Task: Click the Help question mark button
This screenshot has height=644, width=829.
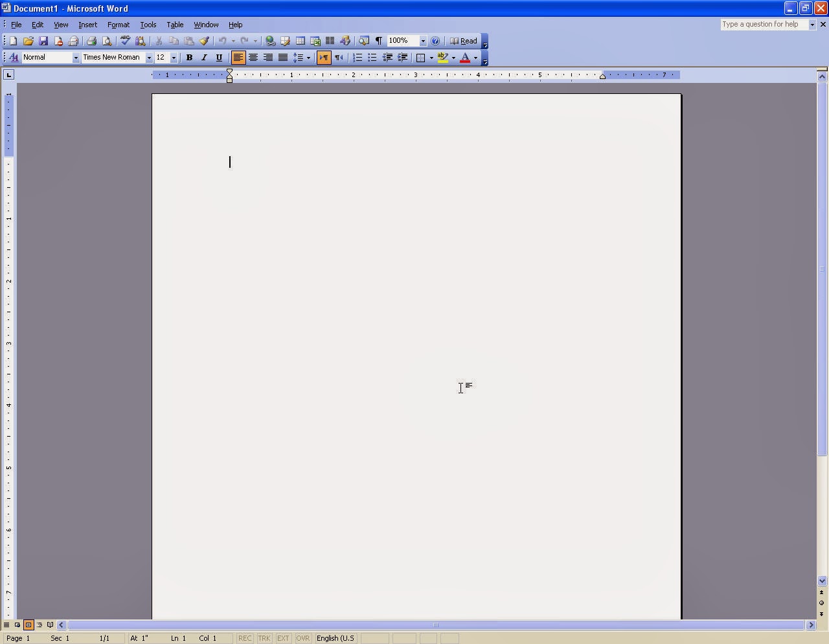Action: [435, 41]
